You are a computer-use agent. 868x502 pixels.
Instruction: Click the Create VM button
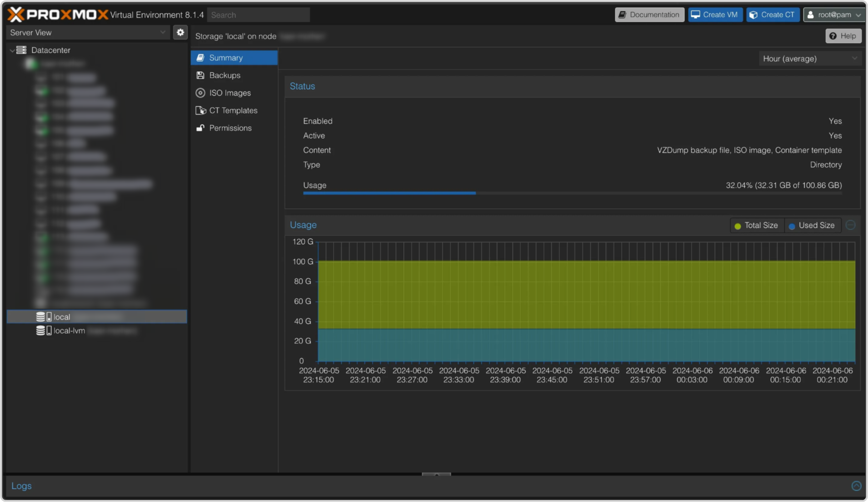pyautogui.click(x=715, y=15)
